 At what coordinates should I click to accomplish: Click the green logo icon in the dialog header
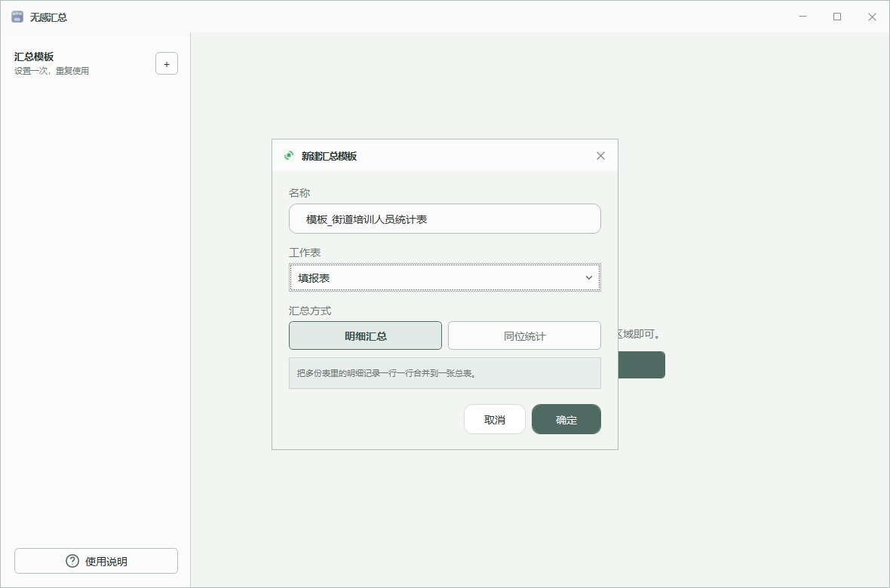pos(289,155)
